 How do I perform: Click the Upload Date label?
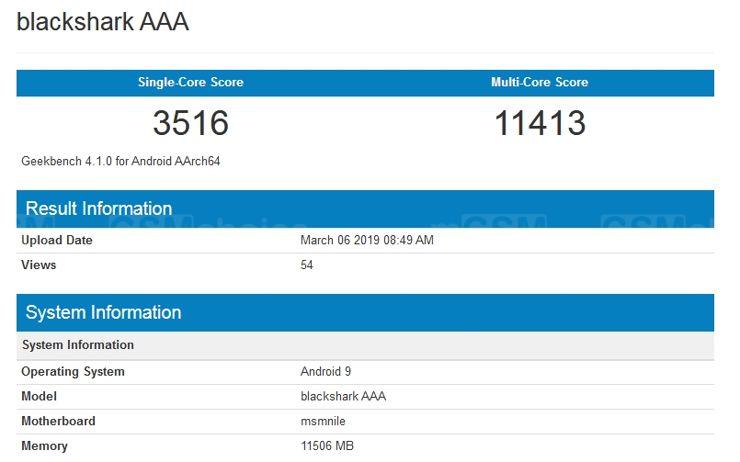(x=57, y=240)
